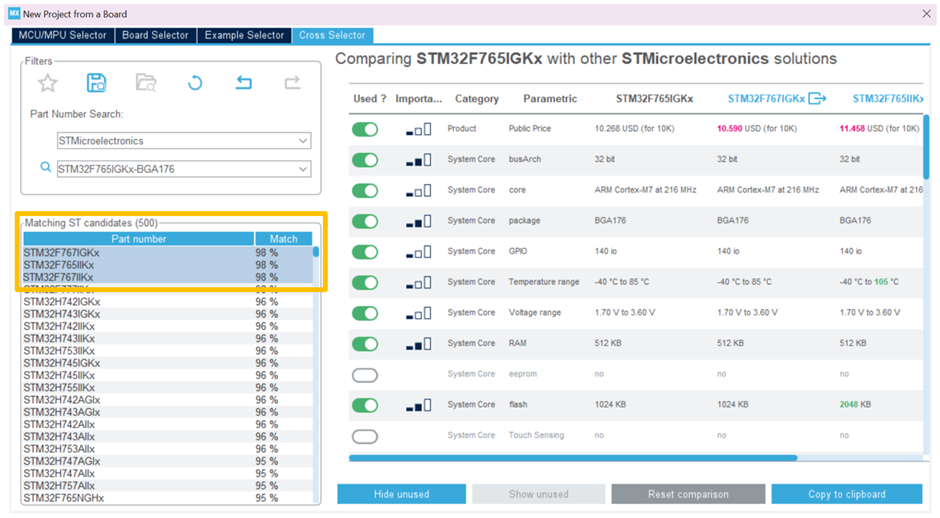Click the reset filters circular arrow icon
This screenshot has width=940, height=518.
195,83
